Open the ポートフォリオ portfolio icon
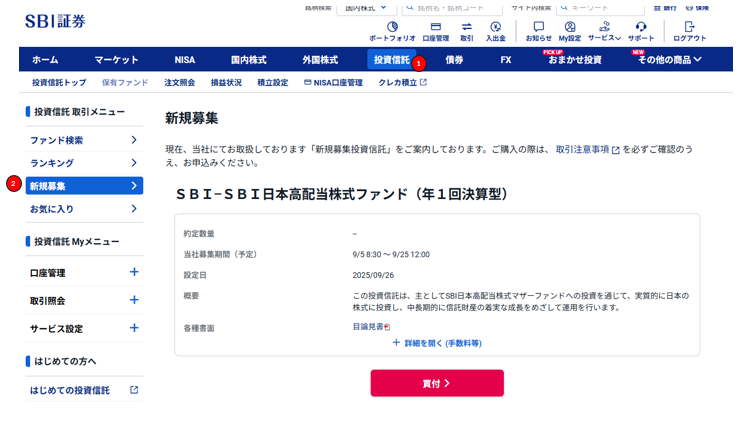Image resolution: width=748 pixels, height=424 pixels. coord(392,28)
